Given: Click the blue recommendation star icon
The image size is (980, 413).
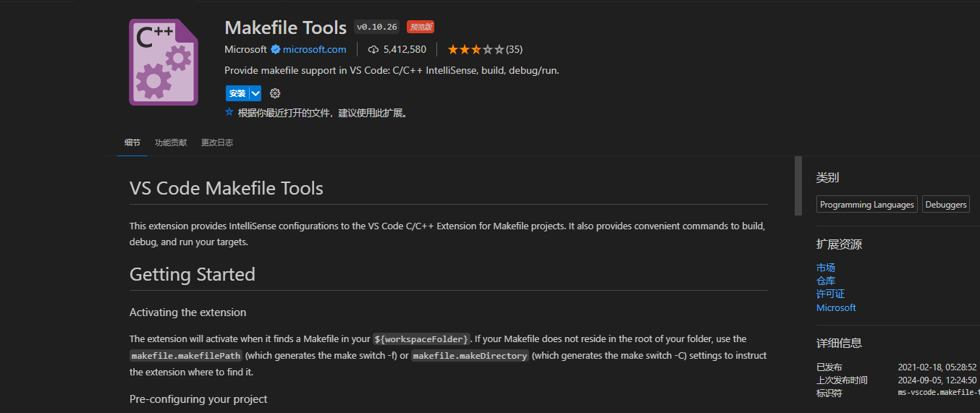Looking at the screenshot, I should click(x=229, y=112).
